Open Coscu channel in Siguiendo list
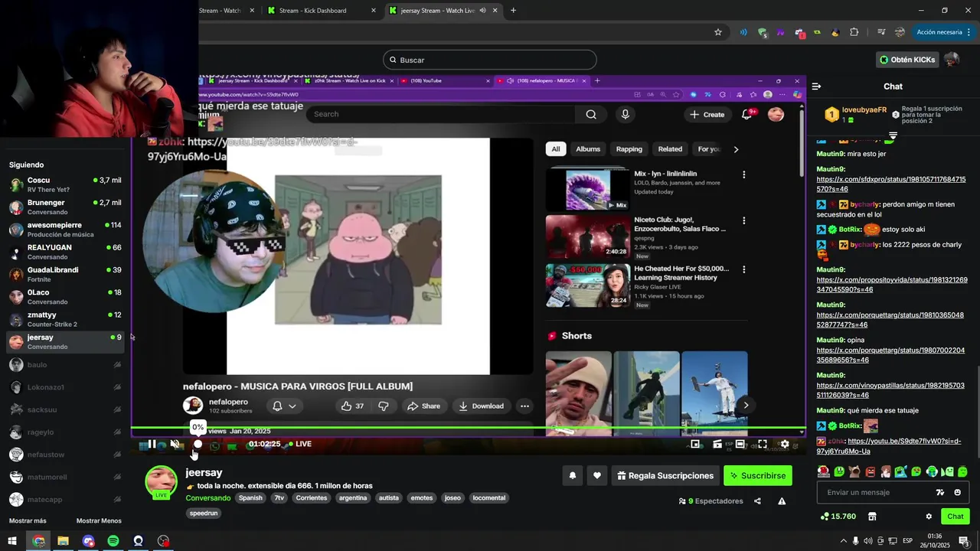This screenshot has height=551, width=980. [65, 184]
